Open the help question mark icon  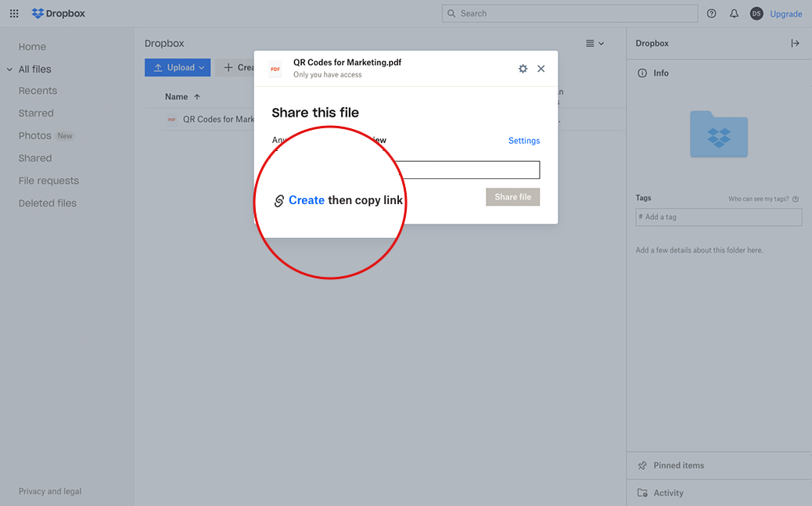pos(711,13)
